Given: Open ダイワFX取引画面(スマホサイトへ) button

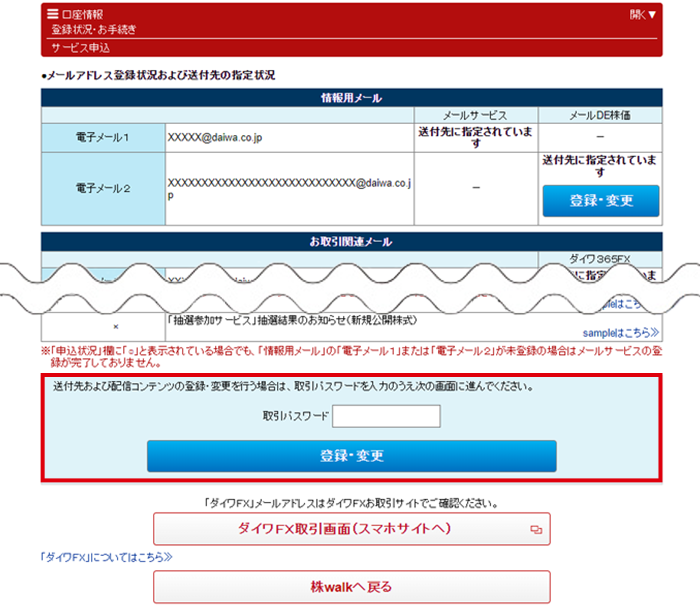Looking at the screenshot, I should 352,529.
